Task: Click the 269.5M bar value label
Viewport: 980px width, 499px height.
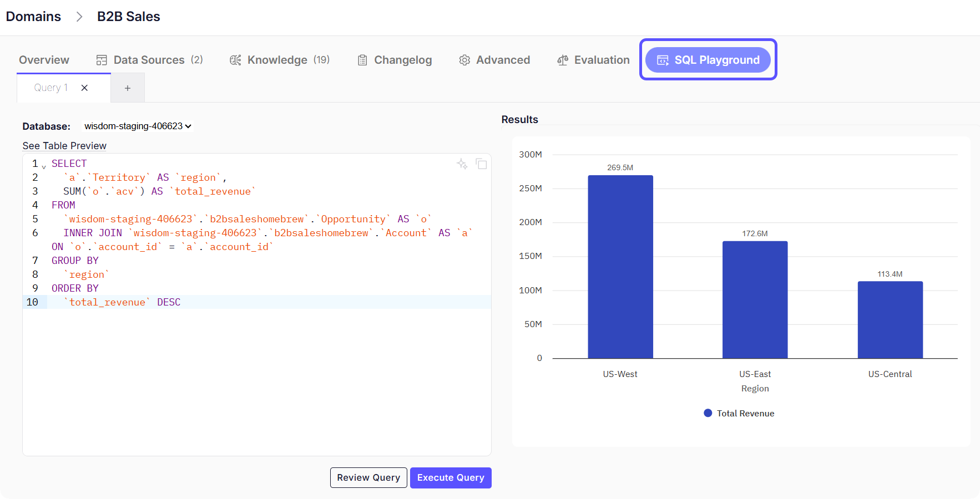Action: (x=620, y=167)
